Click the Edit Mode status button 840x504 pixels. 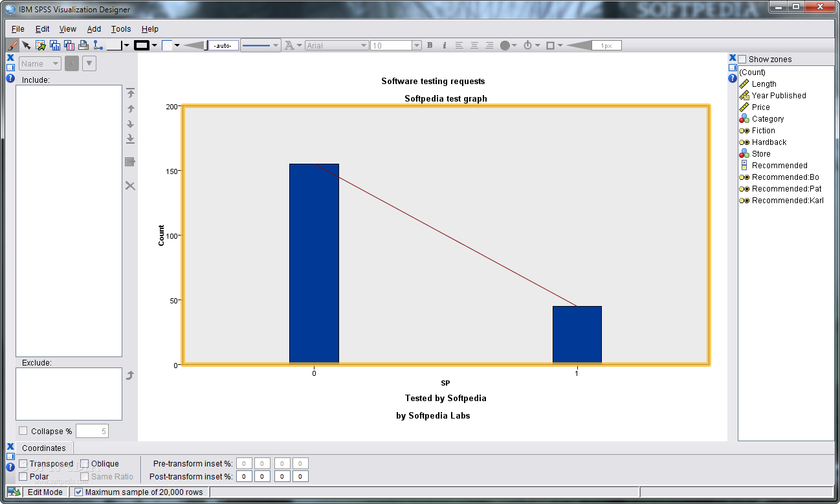click(45, 492)
